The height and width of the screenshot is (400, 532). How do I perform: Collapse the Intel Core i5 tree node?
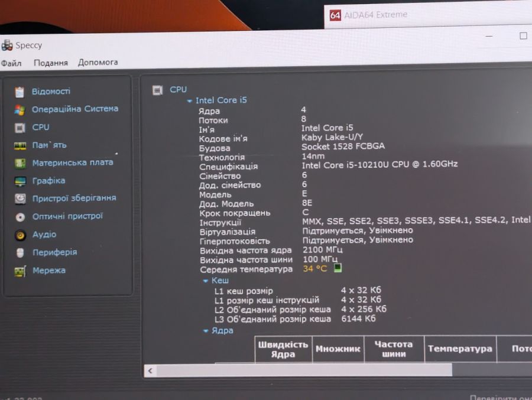189,101
